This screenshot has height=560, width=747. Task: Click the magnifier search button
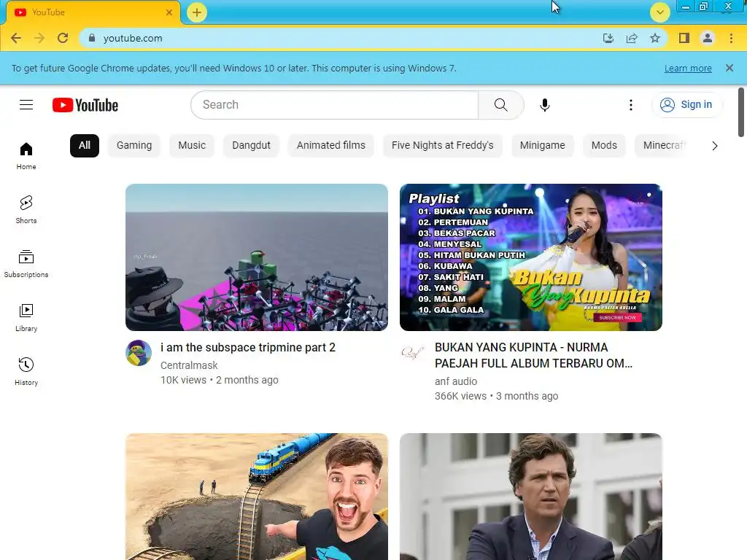tap(500, 105)
